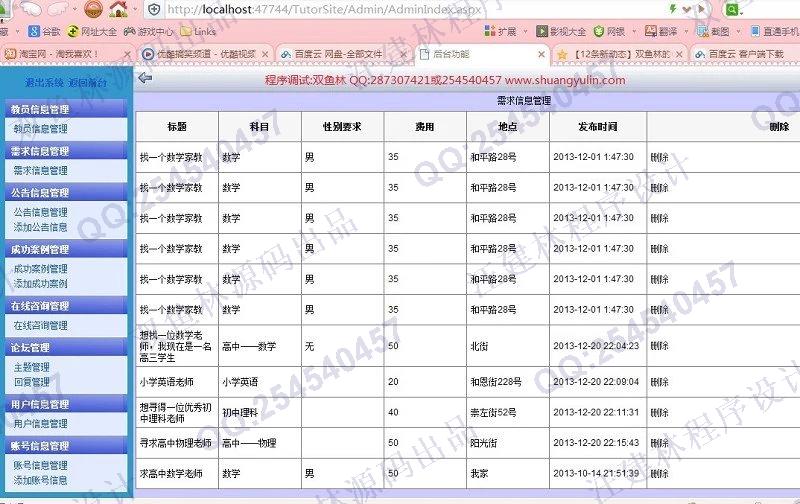The height and width of the screenshot is (504, 800).
Task: Click the green lightning icon in address bar
Action: point(673,9)
